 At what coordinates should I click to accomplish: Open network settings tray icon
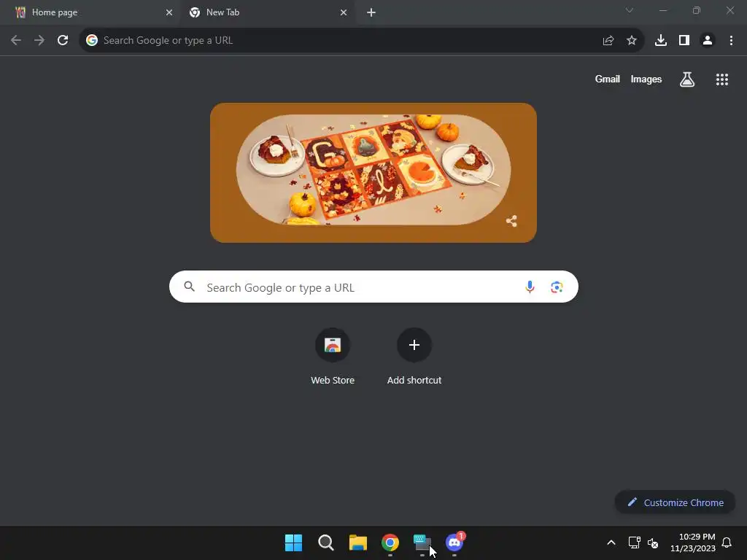(x=634, y=542)
